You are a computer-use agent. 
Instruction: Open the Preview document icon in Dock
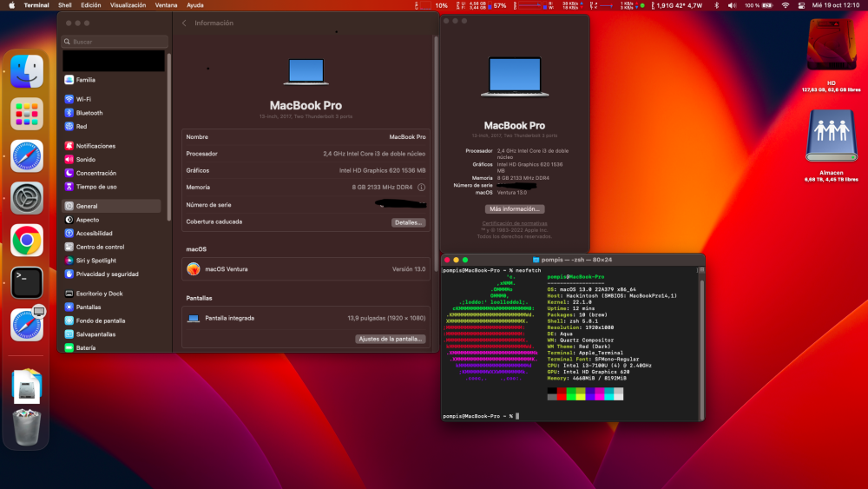coord(27,386)
